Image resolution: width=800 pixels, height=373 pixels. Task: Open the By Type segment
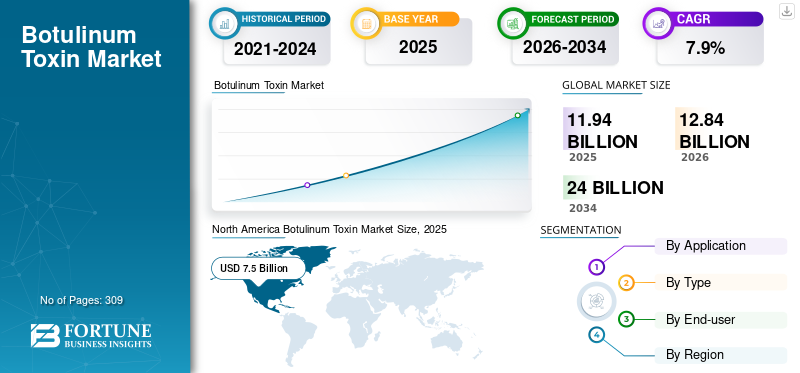[x=720, y=283]
